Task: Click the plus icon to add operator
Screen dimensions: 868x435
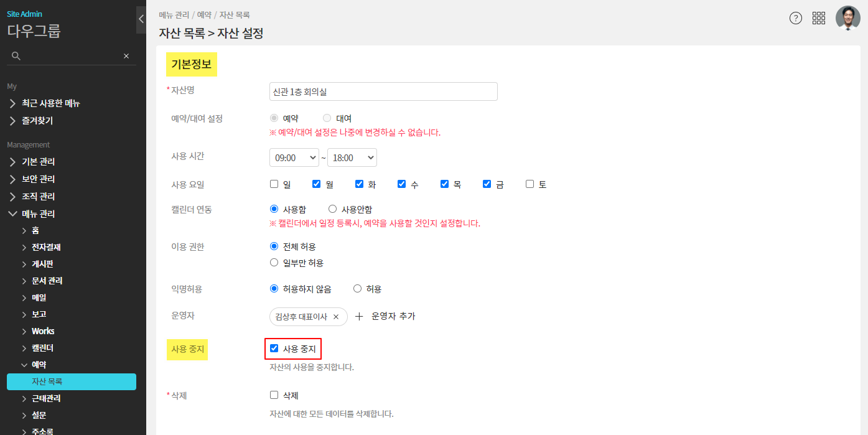Action: coord(359,316)
